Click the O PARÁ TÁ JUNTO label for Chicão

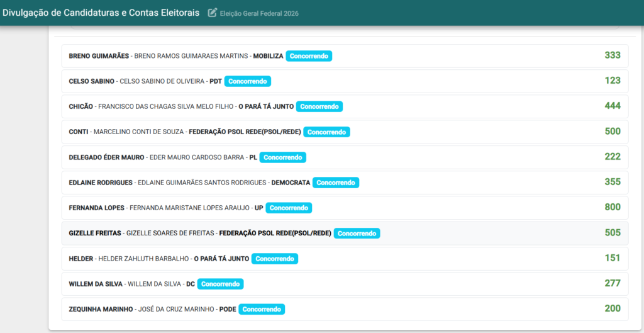point(266,106)
